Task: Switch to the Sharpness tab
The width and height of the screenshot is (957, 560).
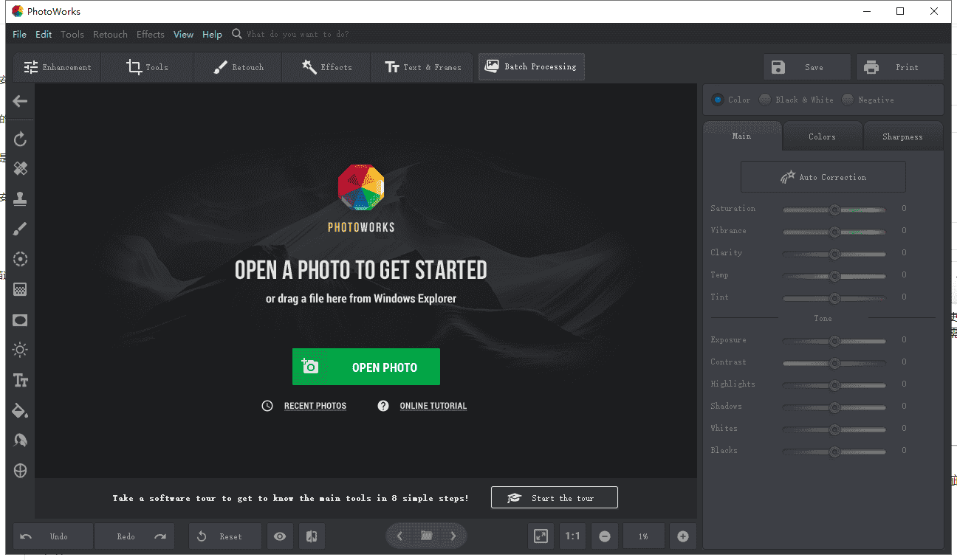Action: tap(902, 136)
